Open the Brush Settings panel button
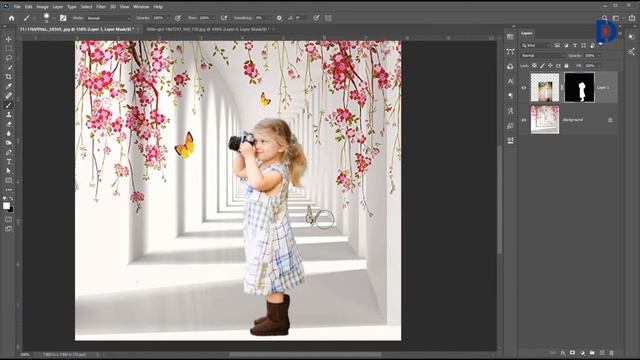Image resolution: width=640 pixels, height=360 pixels. pyautogui.click(x=63, y=18)
